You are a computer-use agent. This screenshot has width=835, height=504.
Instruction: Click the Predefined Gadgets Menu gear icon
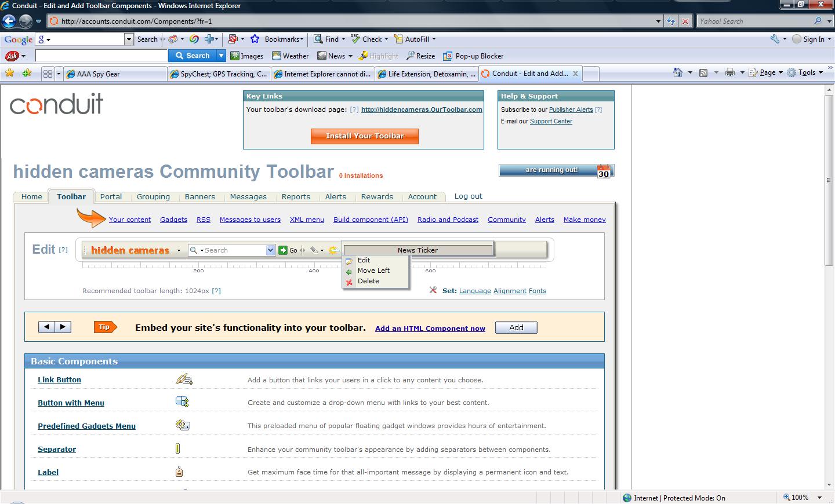(x=183, y=425)
